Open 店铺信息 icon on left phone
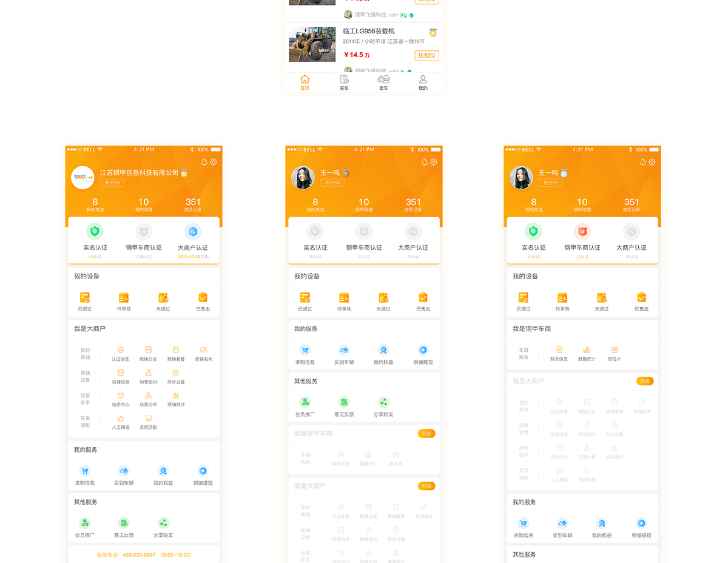 (x=121, y=373)
